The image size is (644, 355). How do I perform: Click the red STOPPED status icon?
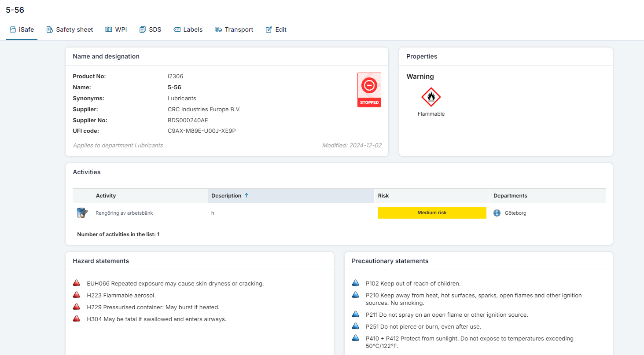369,90
